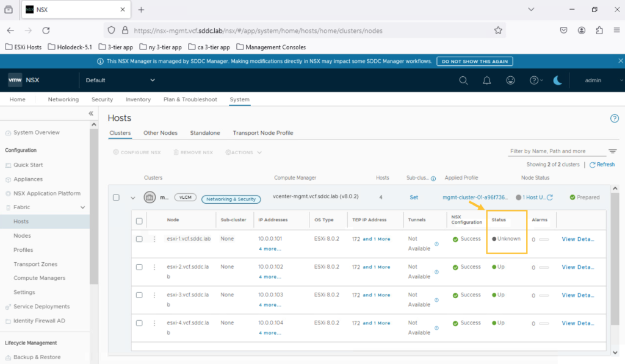The width and height of the screenshot is (625, 364).
Task: Open the Firefox account profile icon
Action: [582, 30]
